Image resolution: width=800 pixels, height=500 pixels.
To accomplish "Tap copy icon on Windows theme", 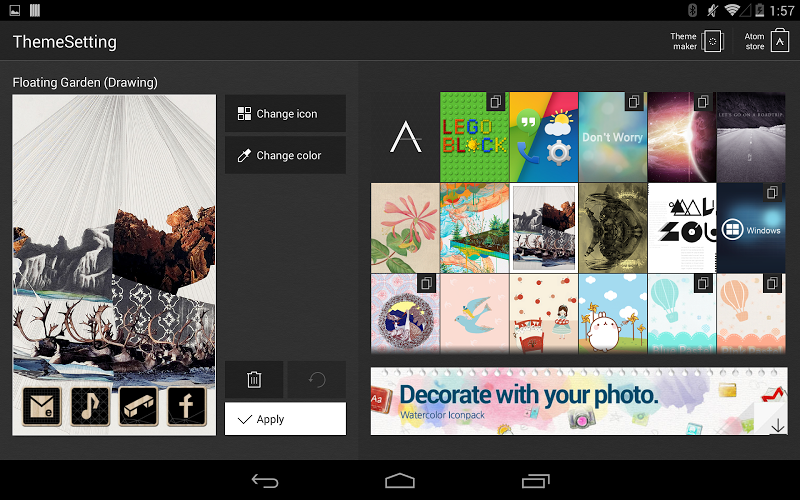I will pyautogui.click(x=772, y=192).
